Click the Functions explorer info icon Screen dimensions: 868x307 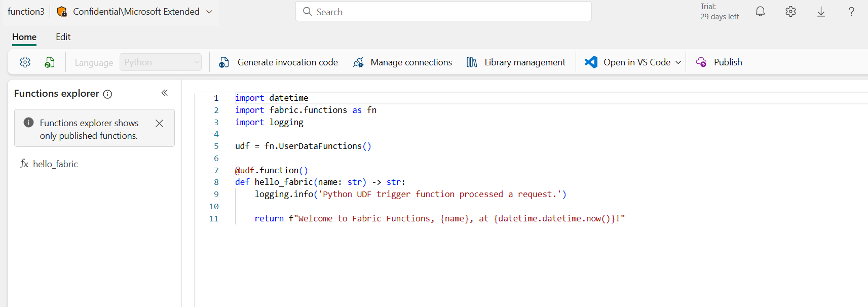point(107,94)
